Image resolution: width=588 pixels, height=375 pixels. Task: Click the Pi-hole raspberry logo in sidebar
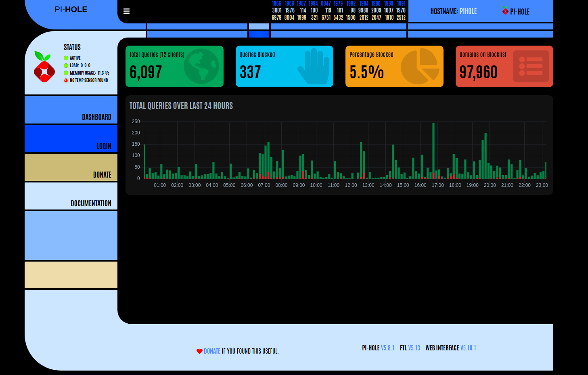coord(44,67)
